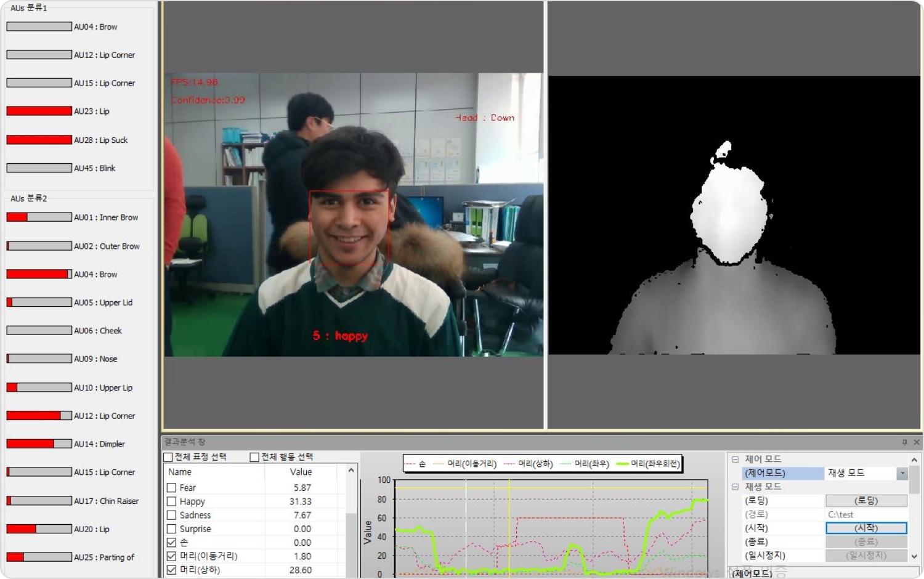Click the AU06 : Cheek bar
The width and height of the screenshot is (924, 579).
click(x=39, y=330)
